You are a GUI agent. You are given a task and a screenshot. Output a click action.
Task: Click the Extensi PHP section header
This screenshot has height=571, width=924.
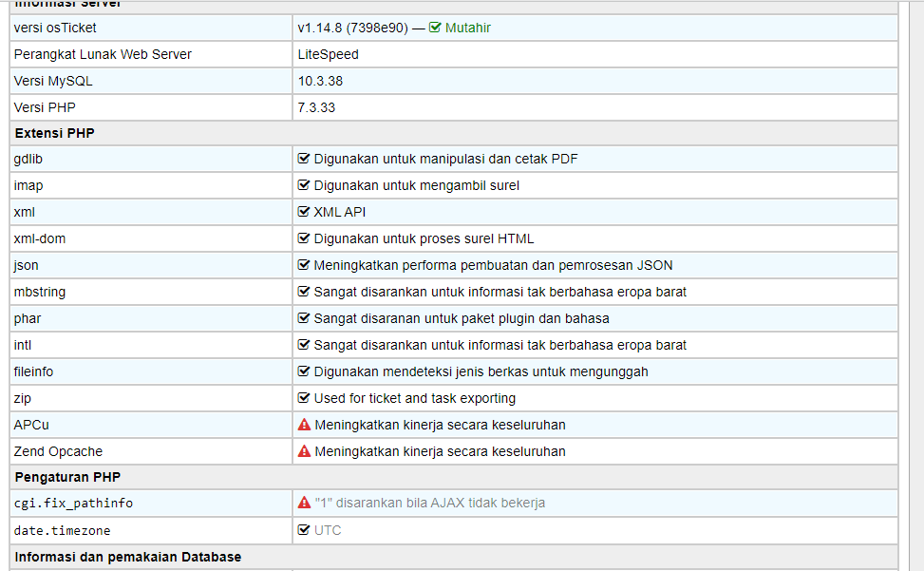(54, 133)
